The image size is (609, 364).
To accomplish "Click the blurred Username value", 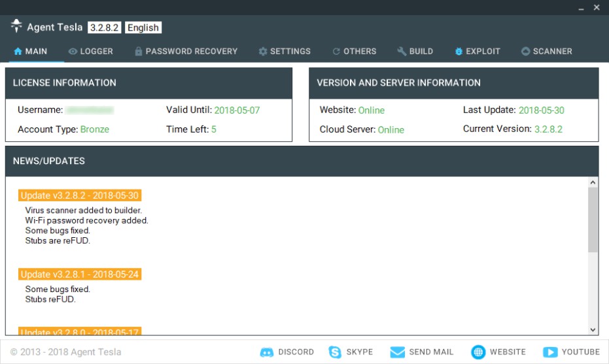I will [90, 110].
